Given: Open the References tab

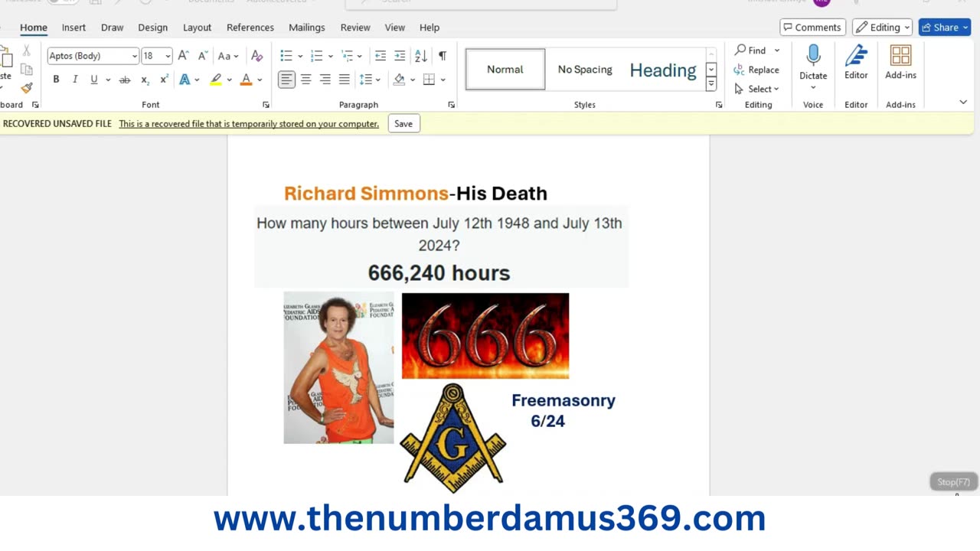Looking at the screenshot, I should pyautogui.click(x=250, y=28).
